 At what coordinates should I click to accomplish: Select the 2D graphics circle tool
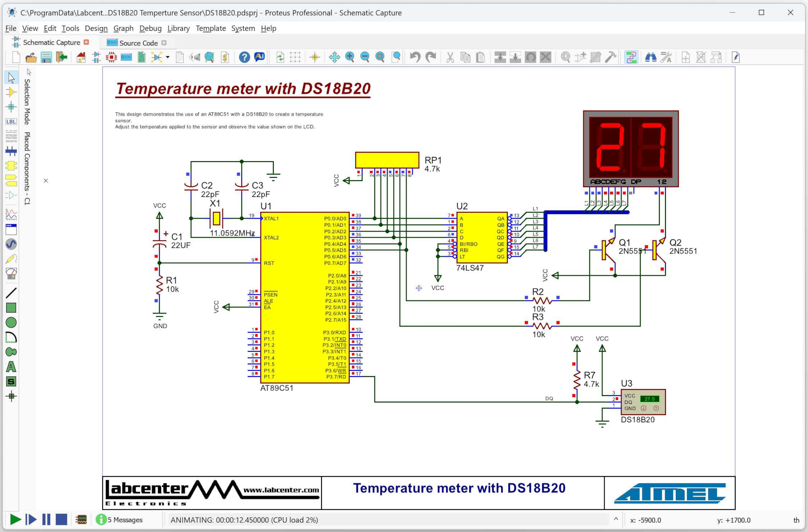tap(11, 323)
